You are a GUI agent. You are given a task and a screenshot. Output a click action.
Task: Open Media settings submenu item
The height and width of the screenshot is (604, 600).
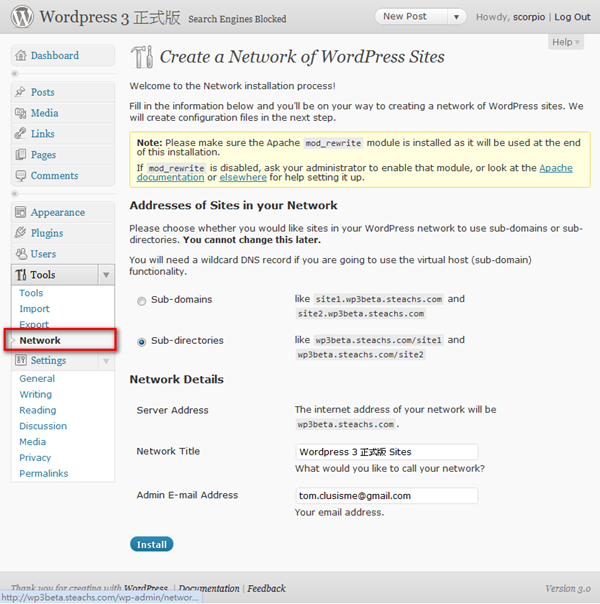pos(32,442)
